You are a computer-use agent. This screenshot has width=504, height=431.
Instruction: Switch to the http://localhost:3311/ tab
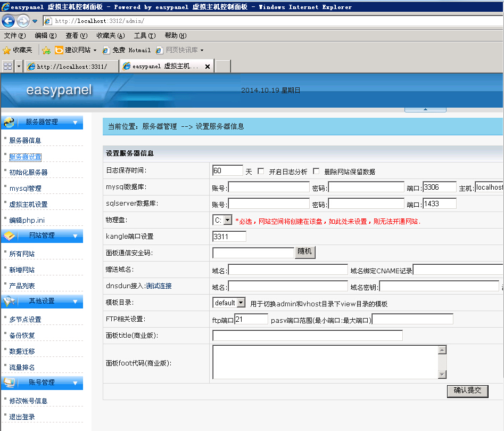pyautogui.click(x=71, y=67)
